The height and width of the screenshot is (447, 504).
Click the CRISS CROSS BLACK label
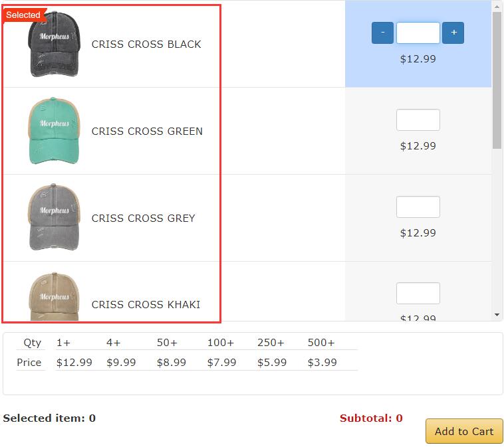click(x=146, y=45)
